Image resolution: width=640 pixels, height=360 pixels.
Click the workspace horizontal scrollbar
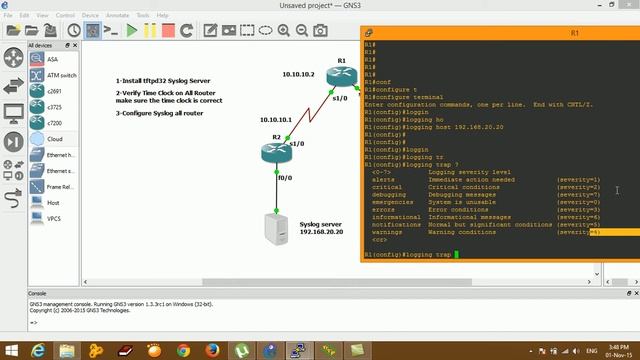coord(337,282)
